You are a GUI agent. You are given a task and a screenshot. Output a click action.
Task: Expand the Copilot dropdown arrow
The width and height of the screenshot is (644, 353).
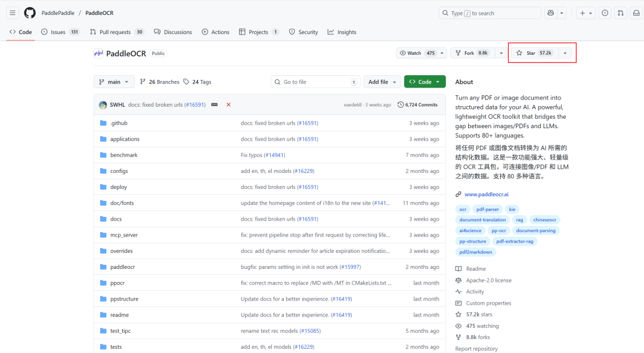coord(562,13)
